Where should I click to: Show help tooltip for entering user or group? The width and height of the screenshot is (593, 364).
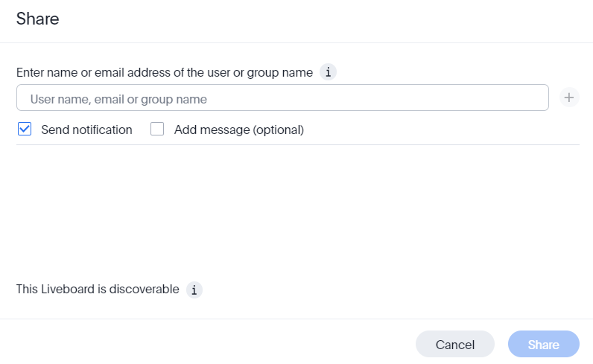pyautogui.click(x=329, y=72)
